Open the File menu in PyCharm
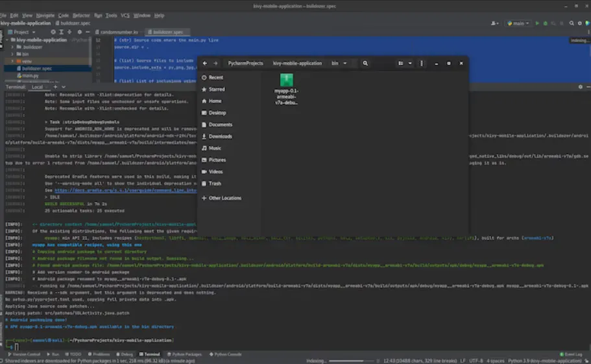Viewport: 591px width, 364px height. click(x=3, y=16)
